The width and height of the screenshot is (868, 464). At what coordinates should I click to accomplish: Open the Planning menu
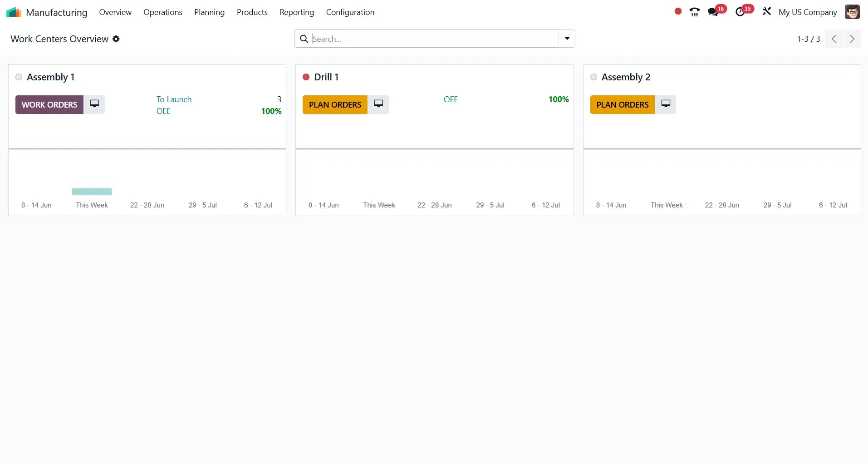[x=209, y=12]
